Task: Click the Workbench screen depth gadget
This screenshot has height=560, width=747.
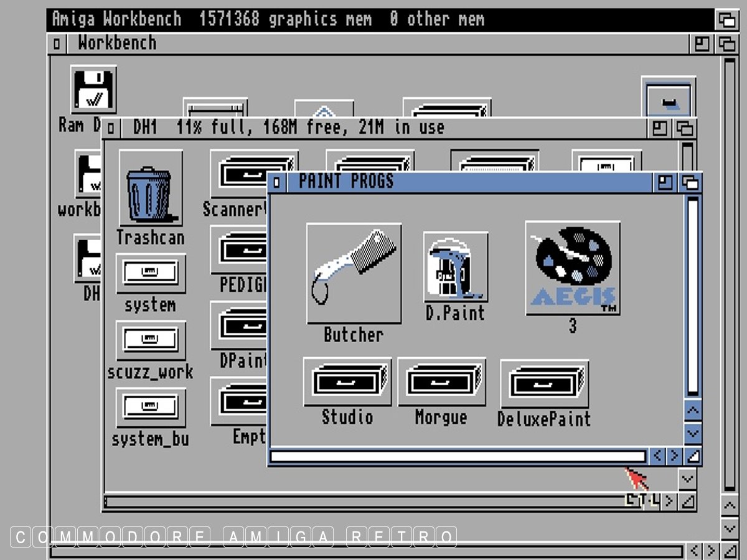Action: (x=726, y=20)
